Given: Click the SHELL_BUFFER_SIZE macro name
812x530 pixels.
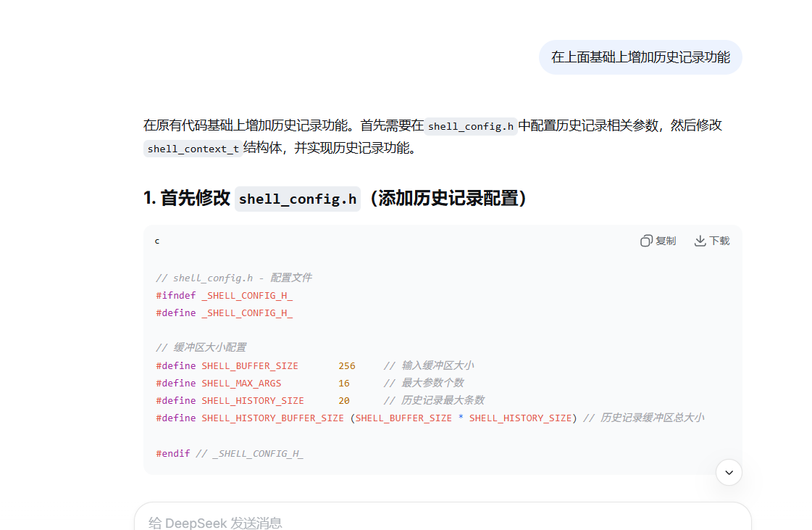Looking at the screenshot, I should (249, 365).
